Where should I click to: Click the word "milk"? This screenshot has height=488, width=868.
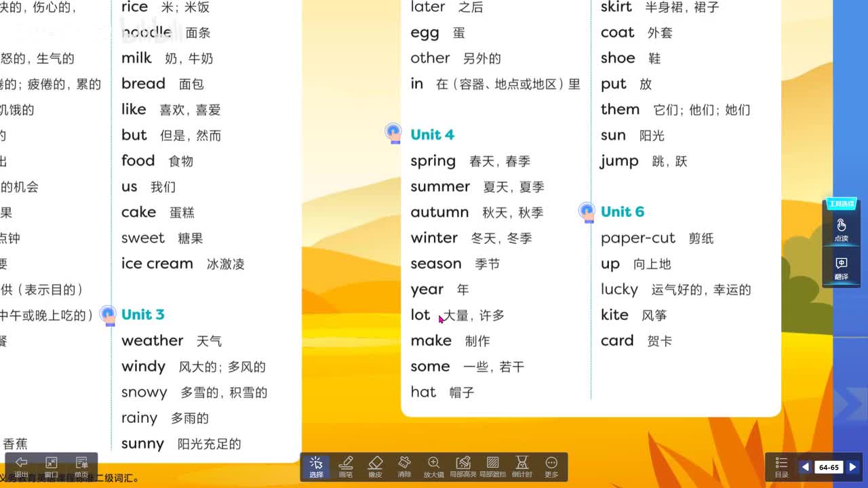tap(136, 58)
